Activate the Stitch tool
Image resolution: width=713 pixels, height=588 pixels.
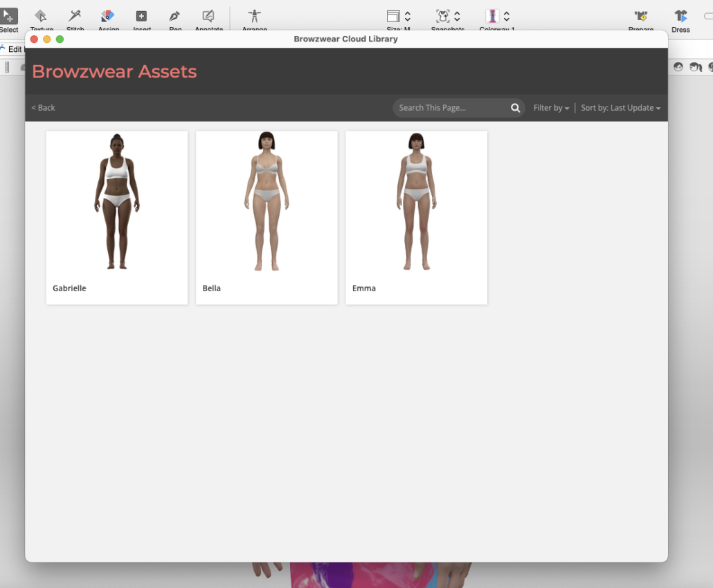pos(75,17)
